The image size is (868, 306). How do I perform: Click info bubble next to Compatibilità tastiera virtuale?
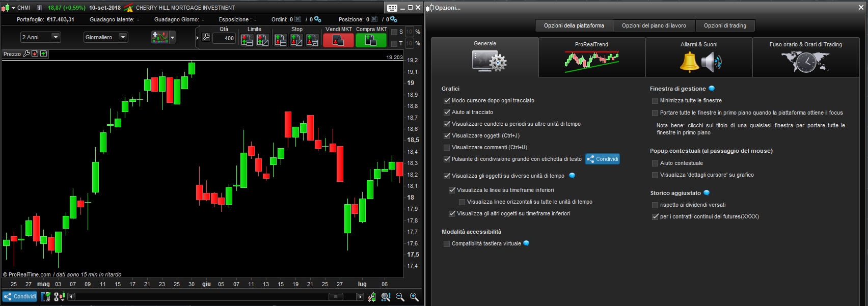pos(526,243)
